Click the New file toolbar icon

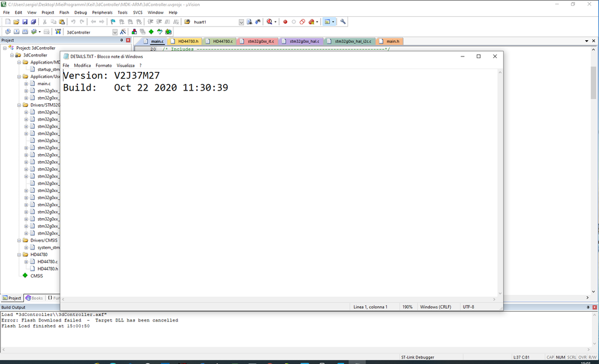[x=8, y=22]
